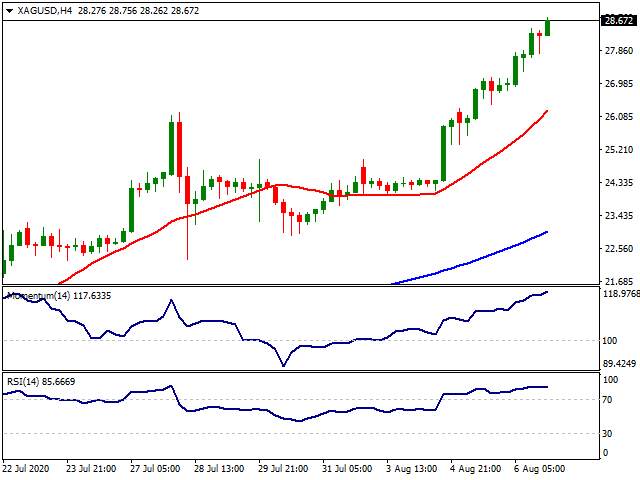The height and width of the screenshot is (480, 640).
Task: Click time axis label 22 Jul 2020
Action: 26,469
